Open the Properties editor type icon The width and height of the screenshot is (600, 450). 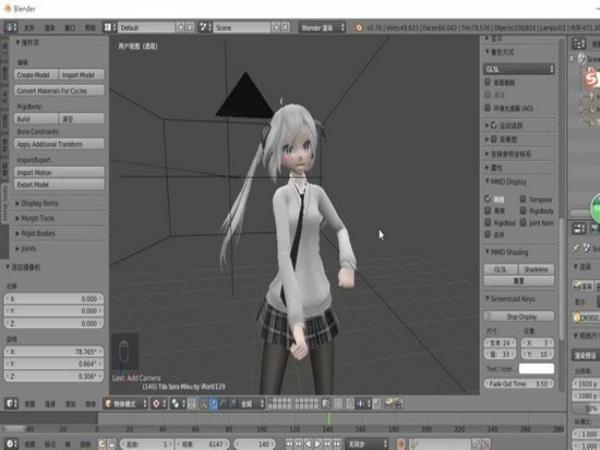[579, 229]
